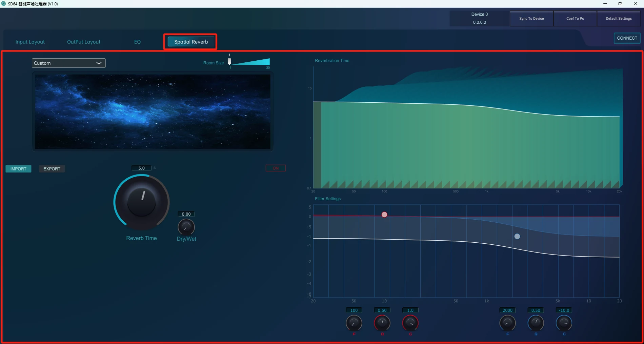The image size is (644, 344).
Task: Click the large Reverb Time knob
Action: (141, 202)
